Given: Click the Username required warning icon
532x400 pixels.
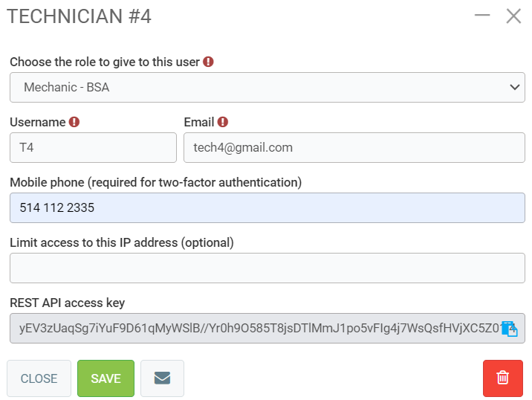Looking at the screenshot, I should tap(74, 122).
